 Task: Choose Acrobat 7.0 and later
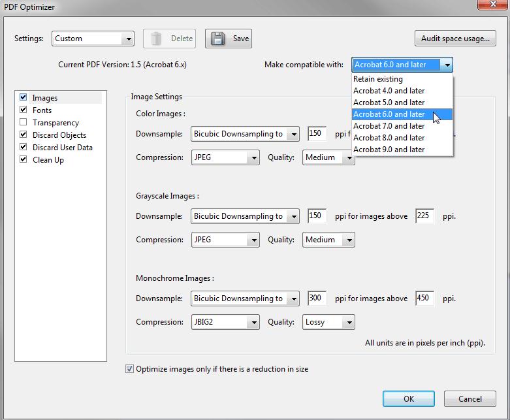[402, 126]
